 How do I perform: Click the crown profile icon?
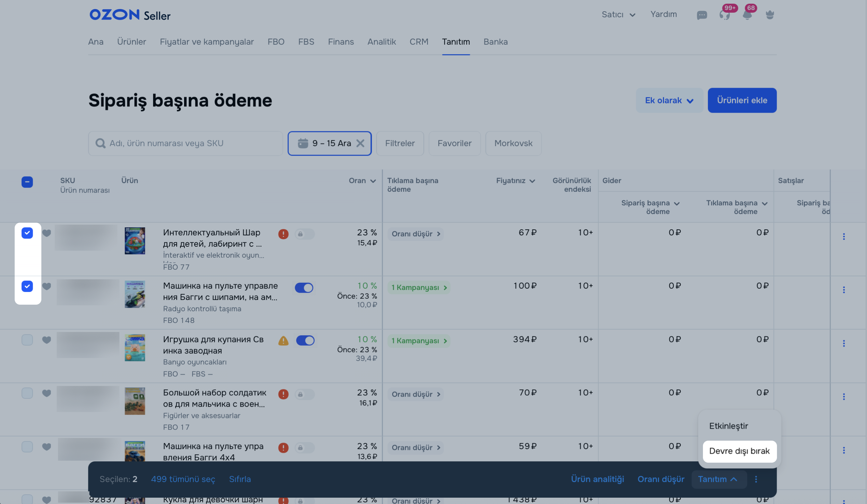pyautogui.click(x=770, y=15)
